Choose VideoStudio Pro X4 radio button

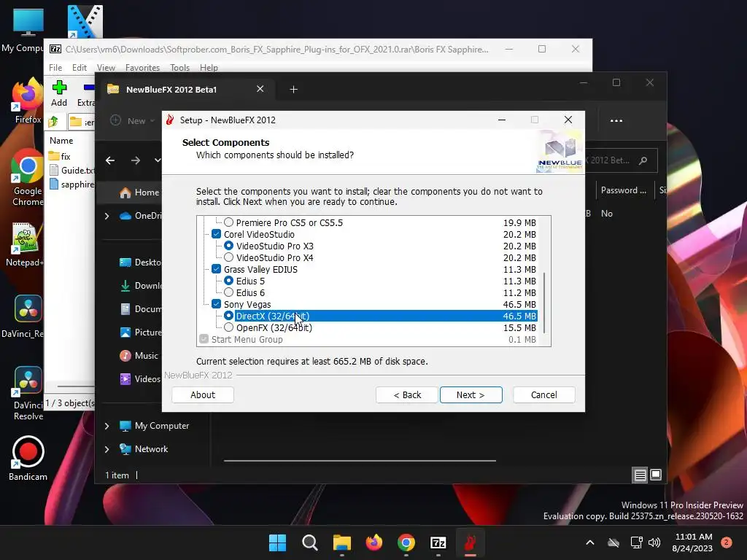point(228,257)
